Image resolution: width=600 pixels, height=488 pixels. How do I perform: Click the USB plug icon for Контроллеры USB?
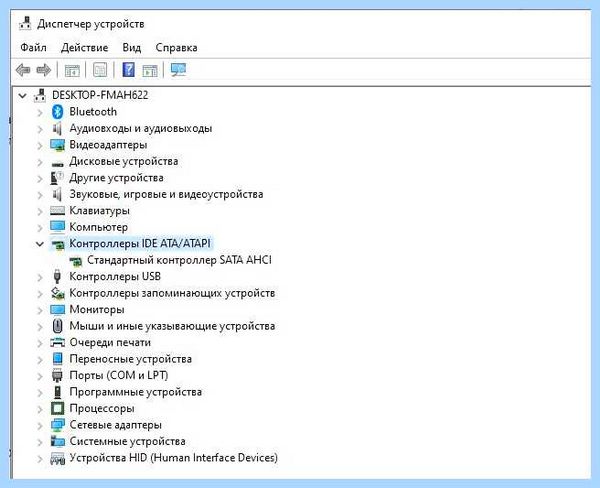pyautogui.click(x=57, y=276)
